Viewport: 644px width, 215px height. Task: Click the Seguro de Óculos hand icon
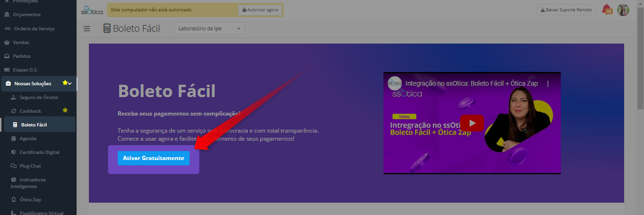pyautogui.click(x=14, y=97)
